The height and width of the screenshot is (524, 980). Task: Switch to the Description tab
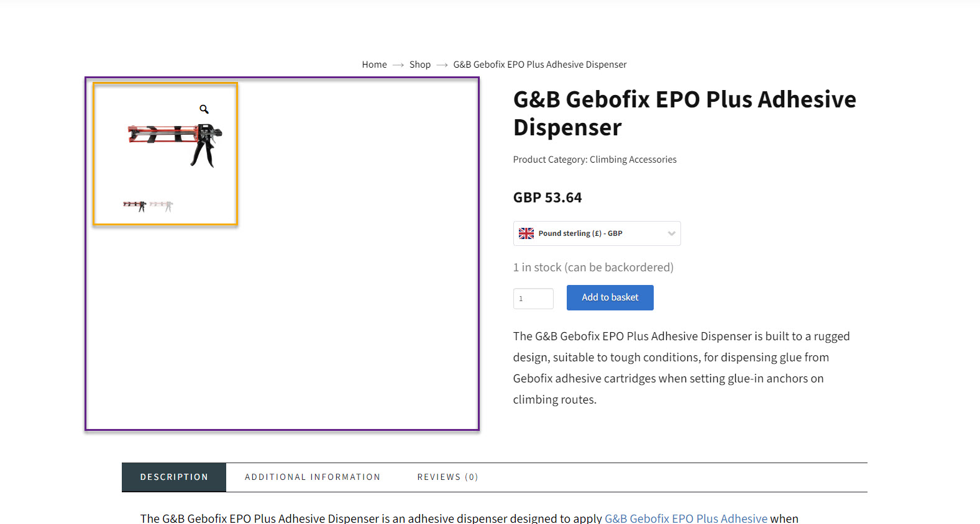click(174, 477)
